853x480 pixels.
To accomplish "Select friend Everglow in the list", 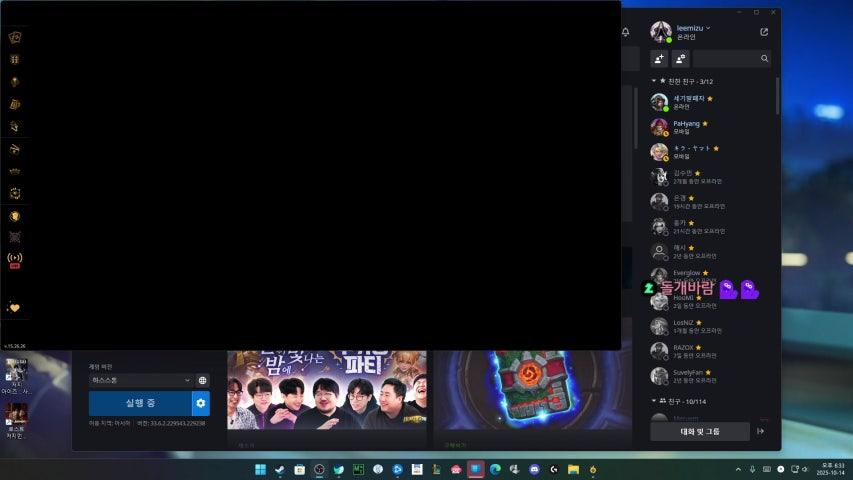I will pos(710,274).
